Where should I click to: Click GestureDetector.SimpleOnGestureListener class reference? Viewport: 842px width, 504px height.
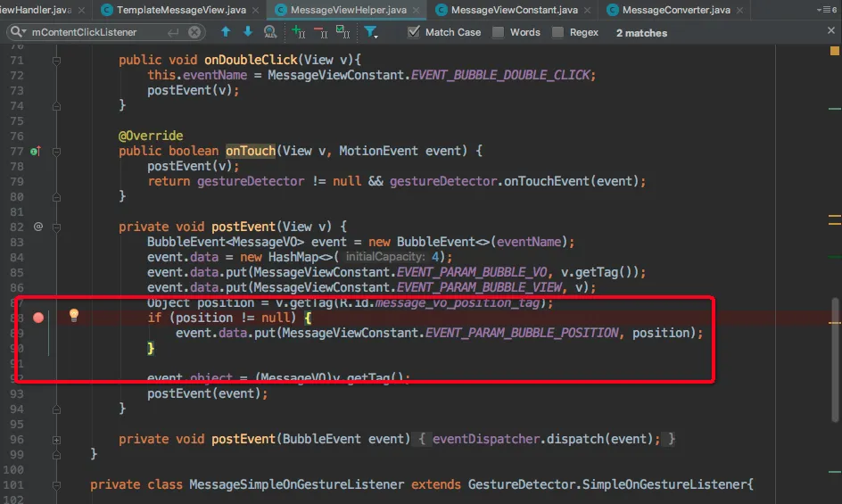pos(608,484)
